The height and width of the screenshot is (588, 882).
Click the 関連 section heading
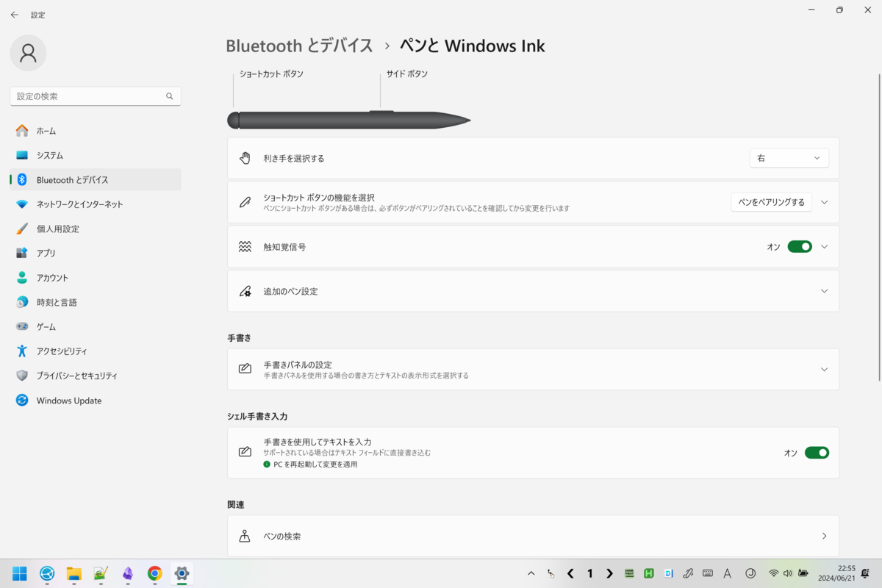(236, 505)
